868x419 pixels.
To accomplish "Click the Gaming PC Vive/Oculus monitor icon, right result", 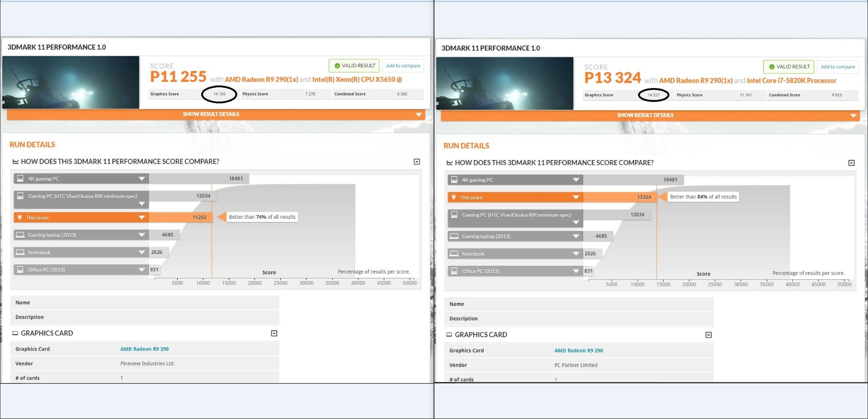I will coord(454,215).
